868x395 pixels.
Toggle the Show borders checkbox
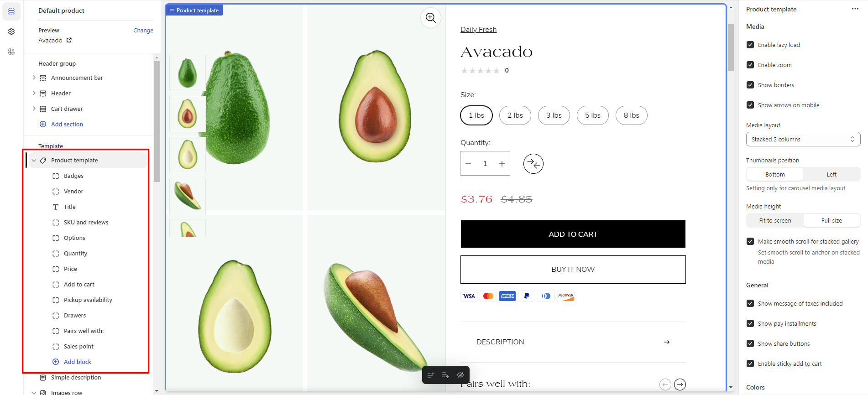pyautogui.click(x=750, y=85)
